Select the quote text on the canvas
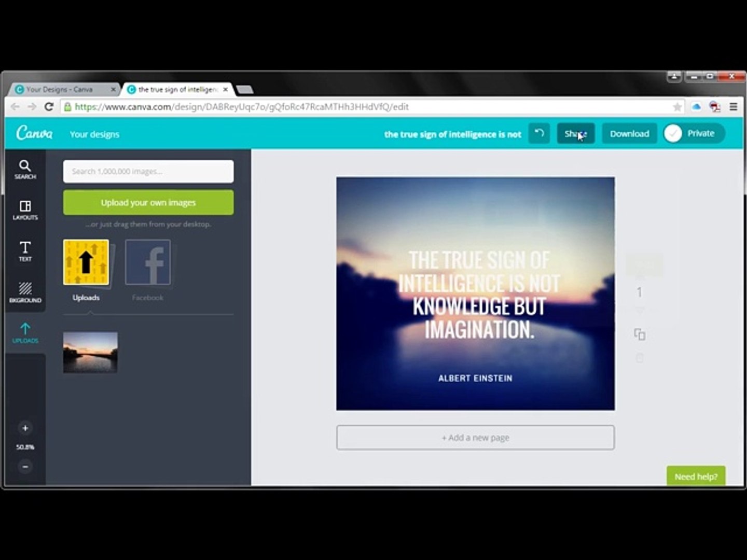 (479, 295)
